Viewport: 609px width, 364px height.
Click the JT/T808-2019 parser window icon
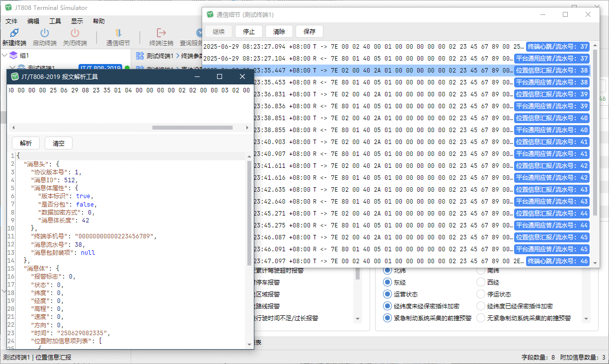point(15,76)
